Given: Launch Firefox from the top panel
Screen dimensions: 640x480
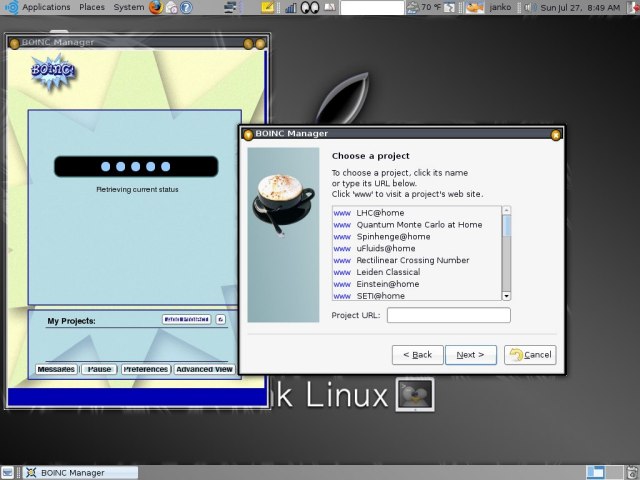Looking at the screenshot, I should (156, 7).
